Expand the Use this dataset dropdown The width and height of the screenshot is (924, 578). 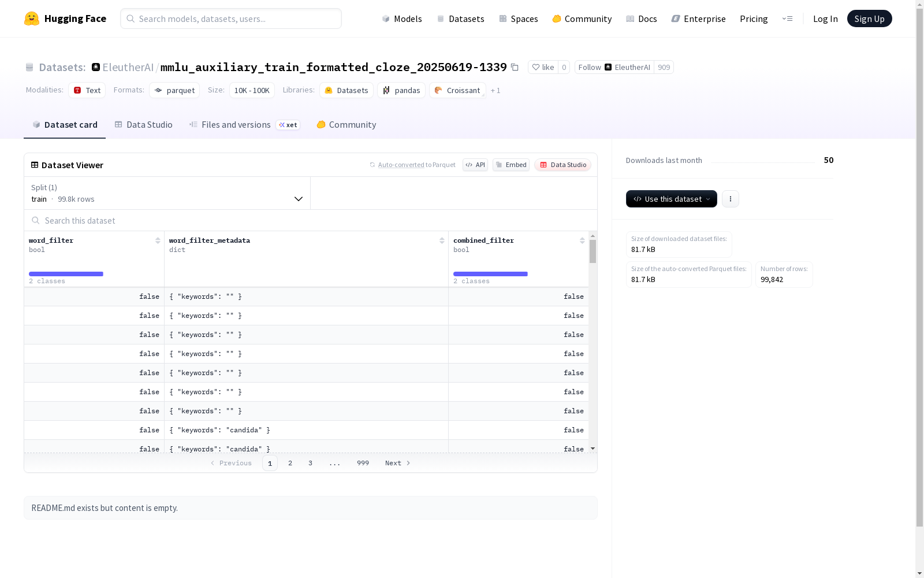672,199
